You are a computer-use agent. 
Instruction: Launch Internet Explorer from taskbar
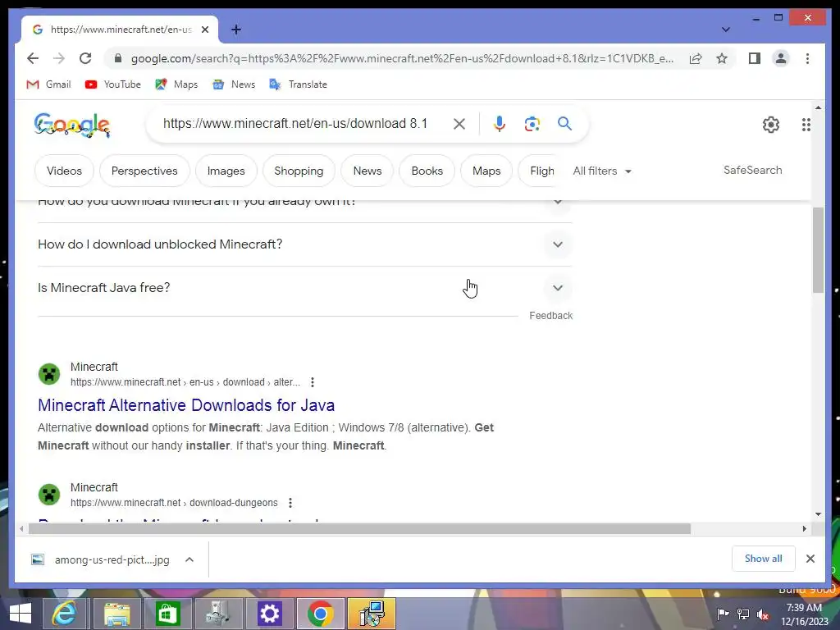pos(64,614)
